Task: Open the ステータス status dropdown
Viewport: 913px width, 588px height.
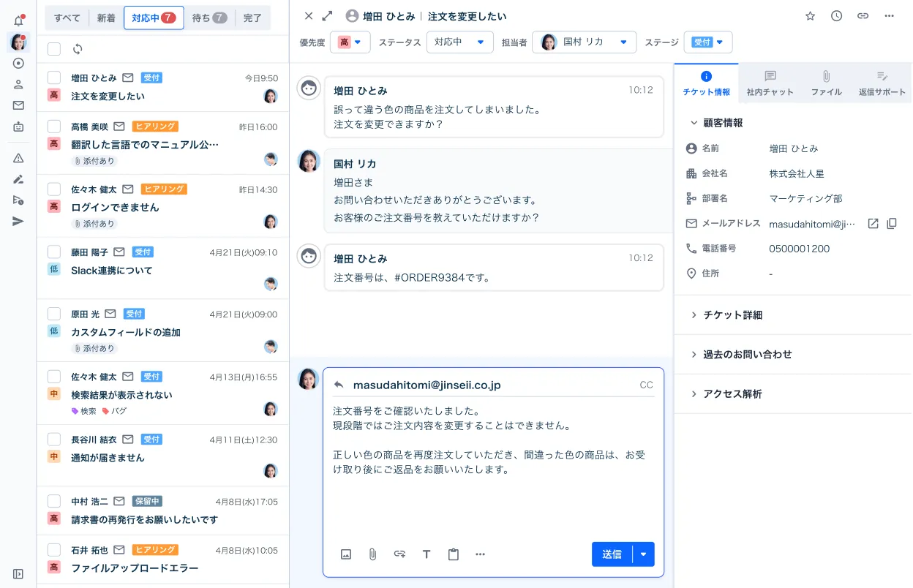Action: pyautogui.click(x=459, y=42)
